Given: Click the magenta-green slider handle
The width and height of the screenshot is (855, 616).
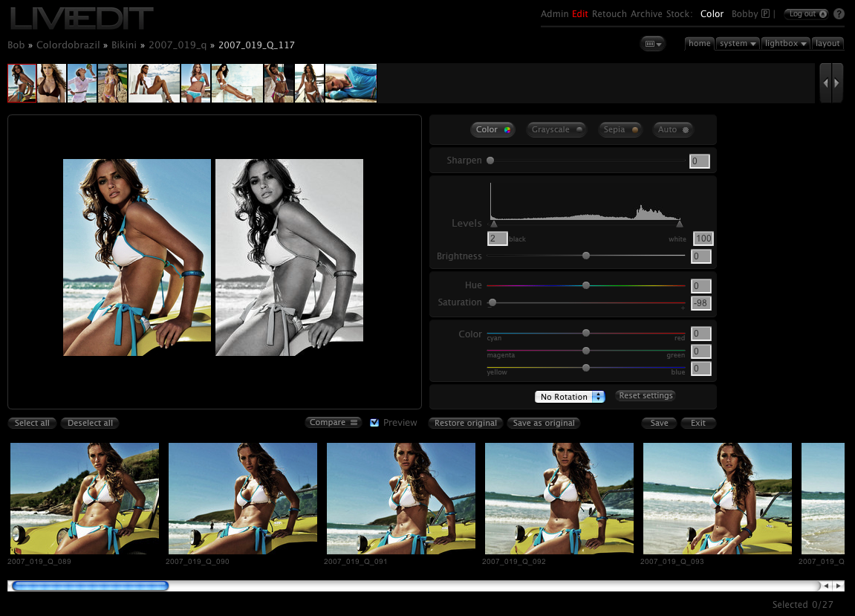Looking at the screenshot, I should (585, 350).
